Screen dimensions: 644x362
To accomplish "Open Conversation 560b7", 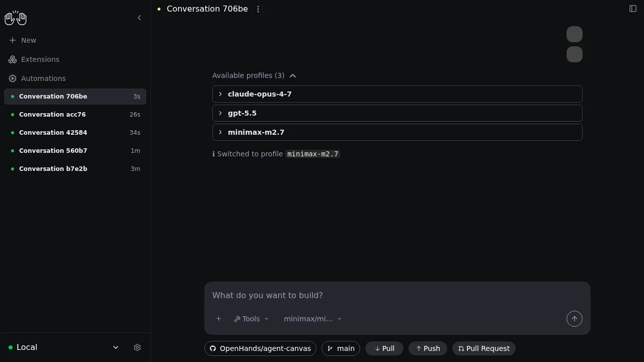I will coord(75,151).
